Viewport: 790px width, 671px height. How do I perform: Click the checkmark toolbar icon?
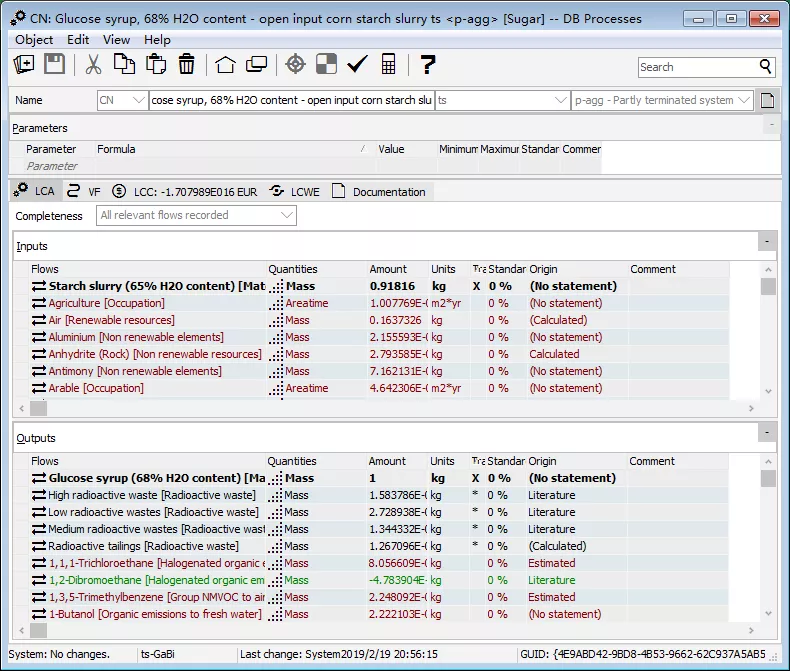pyautogui.click(x=357, y=64)
